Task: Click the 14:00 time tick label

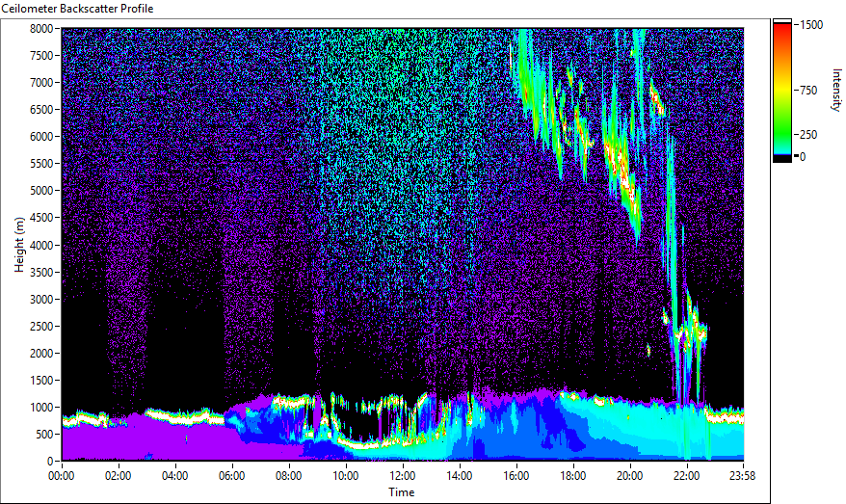Action: coord(460,476)
